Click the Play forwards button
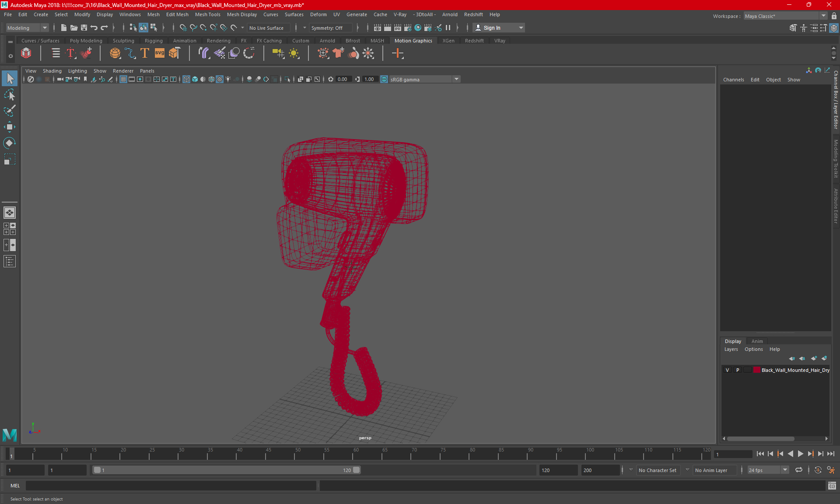 [800, 454]
